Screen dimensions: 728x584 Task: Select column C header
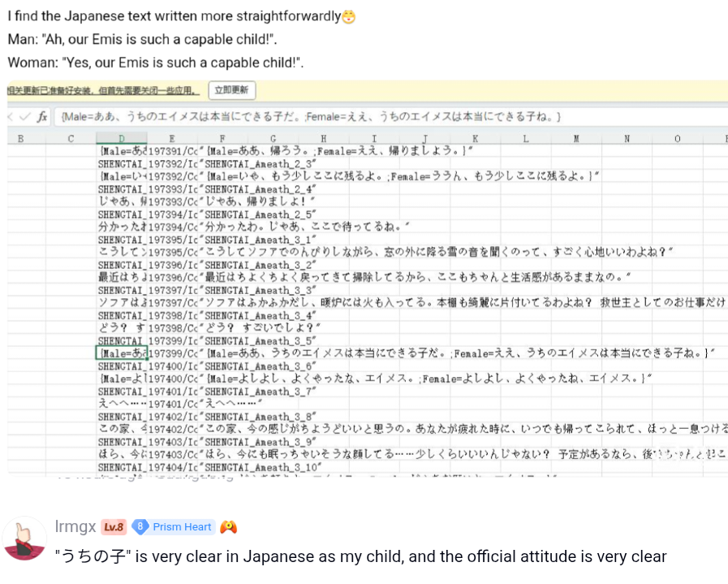(71, 138)
